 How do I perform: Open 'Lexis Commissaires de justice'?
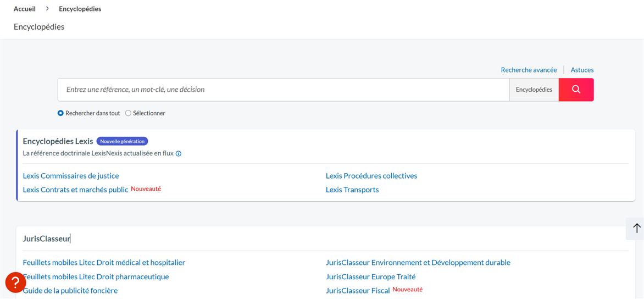point(71,176)
